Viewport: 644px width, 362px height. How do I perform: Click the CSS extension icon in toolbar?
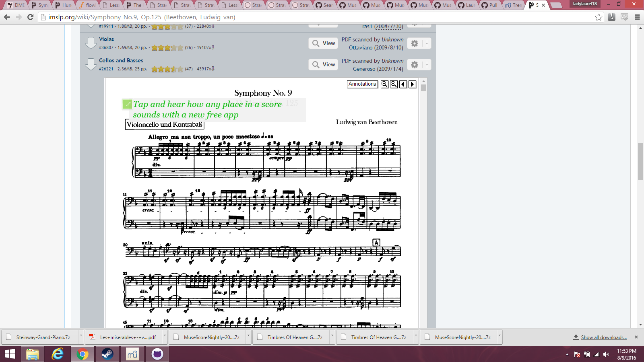[624, 17]
